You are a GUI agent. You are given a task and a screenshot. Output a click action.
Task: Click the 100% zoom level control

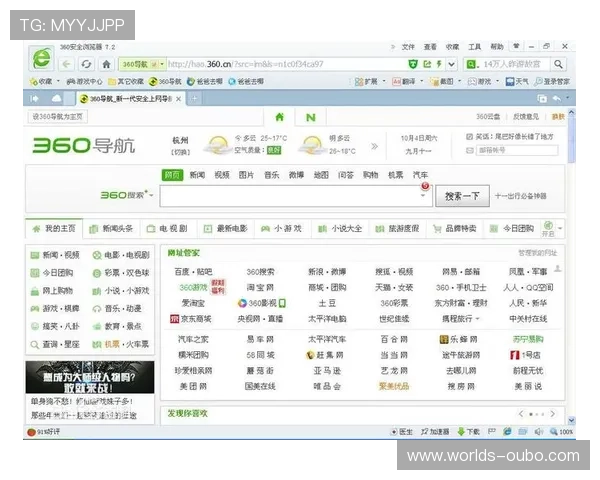coord(562,432)
